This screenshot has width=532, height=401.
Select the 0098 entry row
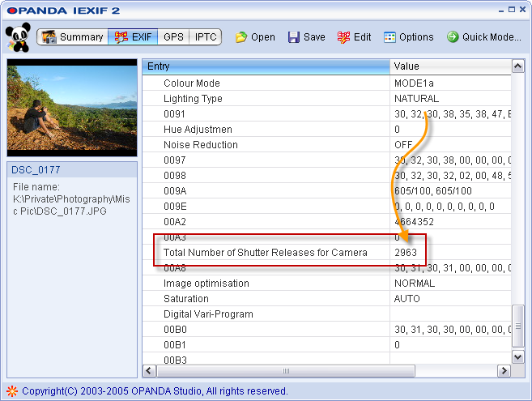pyautogui.click(x=327, y=176)
